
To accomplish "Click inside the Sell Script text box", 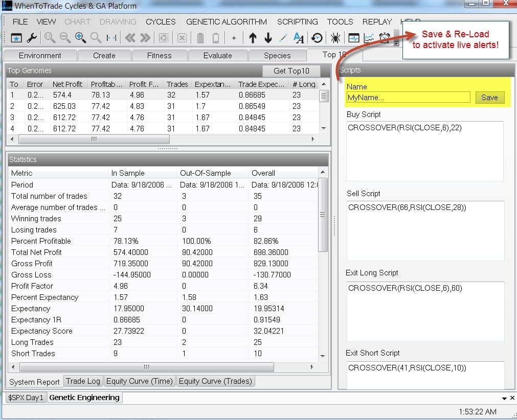I will click(425, 230).
